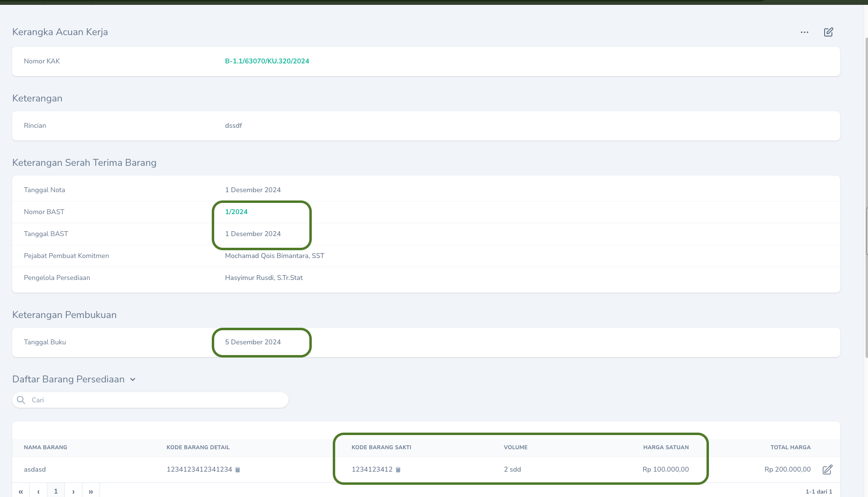Click the KODE BARANG DETAIL column header
The width and height of the screenshot is (868, 497).
click(x=198, y=447)
